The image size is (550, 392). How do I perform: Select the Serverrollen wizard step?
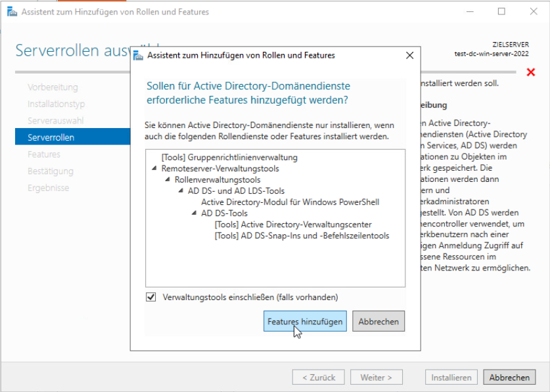(x=72, y=137)
